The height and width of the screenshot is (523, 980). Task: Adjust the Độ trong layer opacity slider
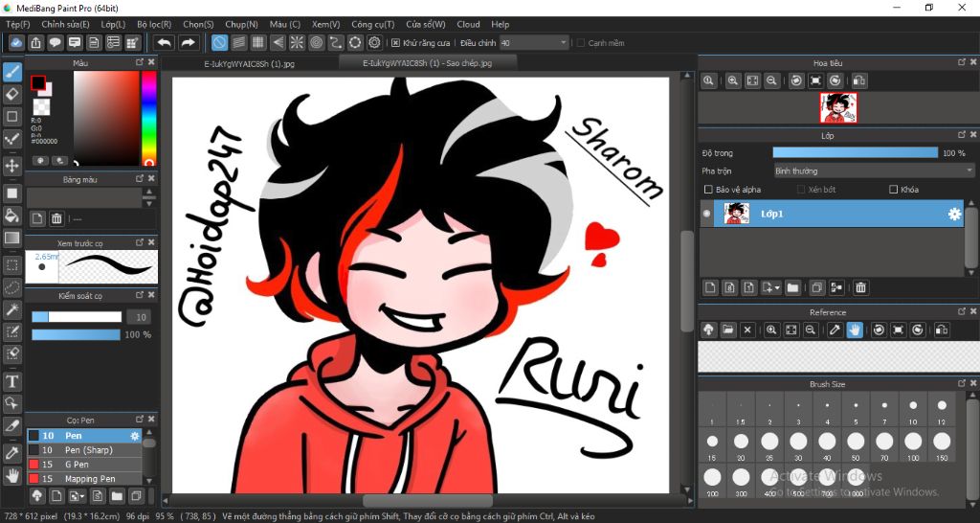[855, 152]
